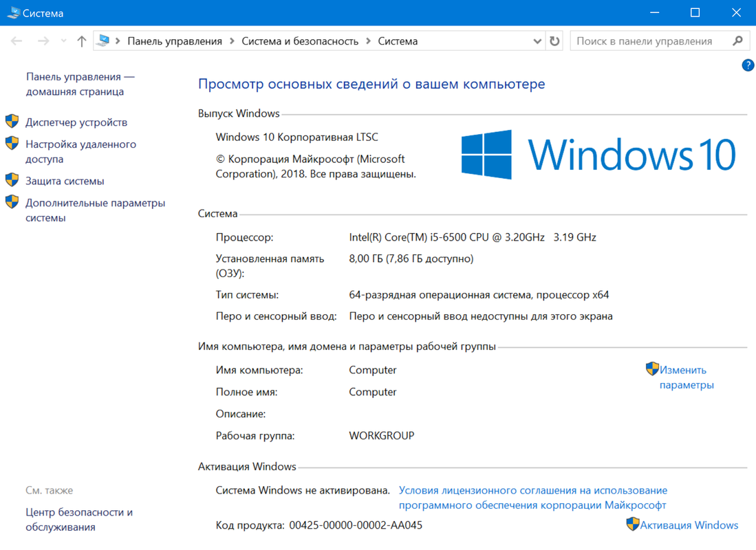The height and width of the screenshot is (550, 756).
Task: Open Центр безопасности и обслуживания
Action: point(79,519)
